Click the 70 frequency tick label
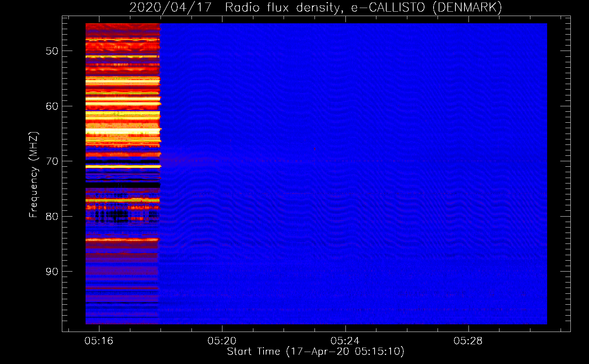589x364 pixels. (x=52, y=161)
